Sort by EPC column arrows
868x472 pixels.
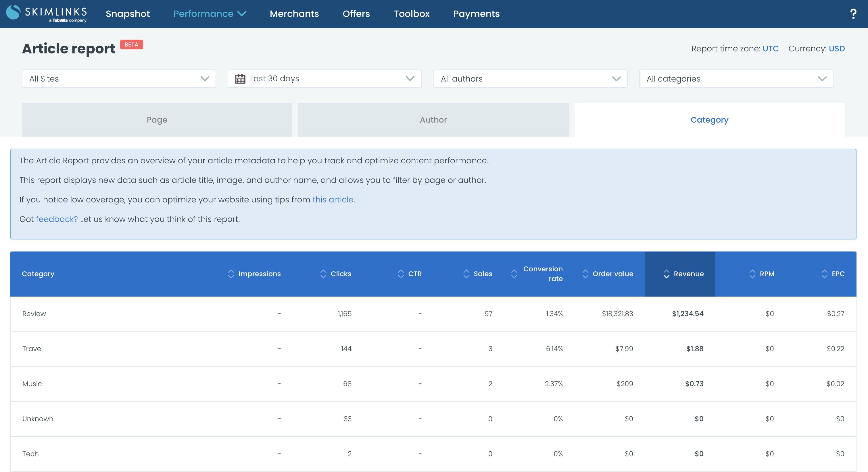[824, 274]
